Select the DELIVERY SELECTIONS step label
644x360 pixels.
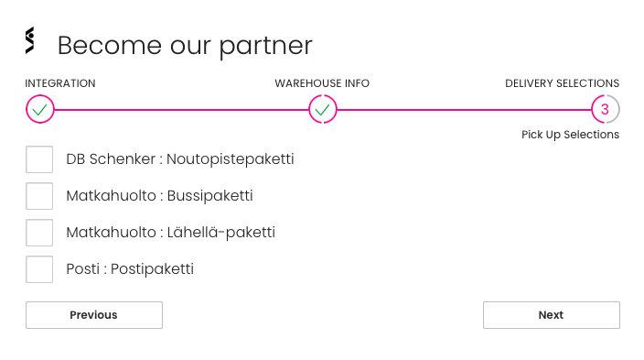[562, 83]
